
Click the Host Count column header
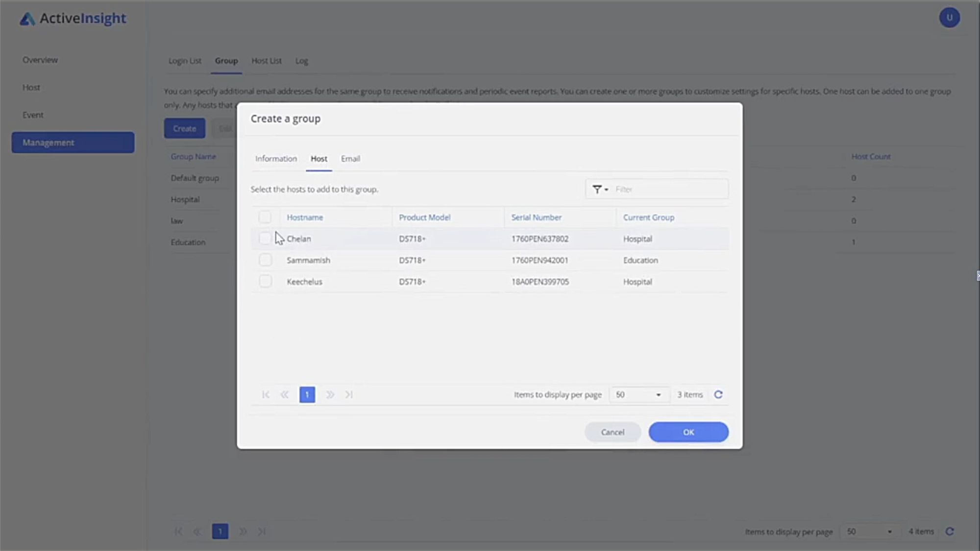[871, 156]
